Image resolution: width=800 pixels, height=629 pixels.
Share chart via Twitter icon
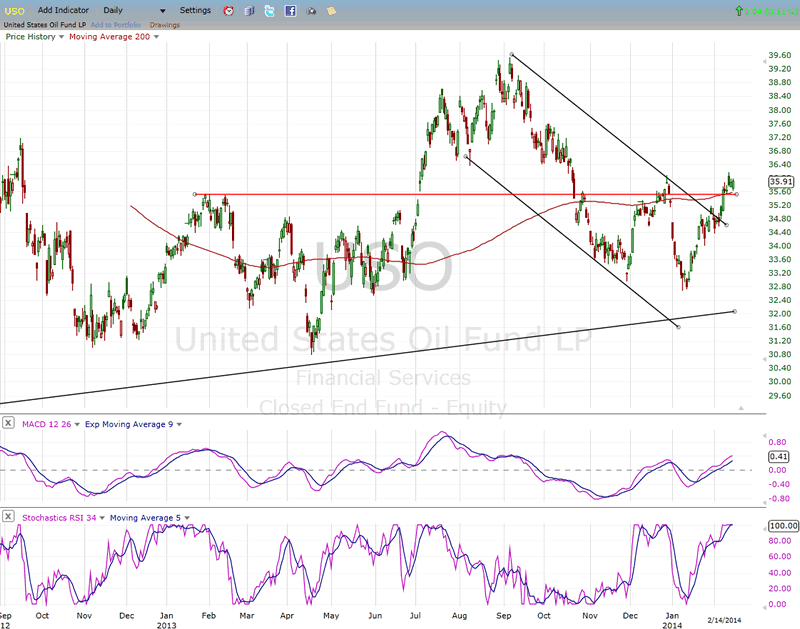[270, 11]
